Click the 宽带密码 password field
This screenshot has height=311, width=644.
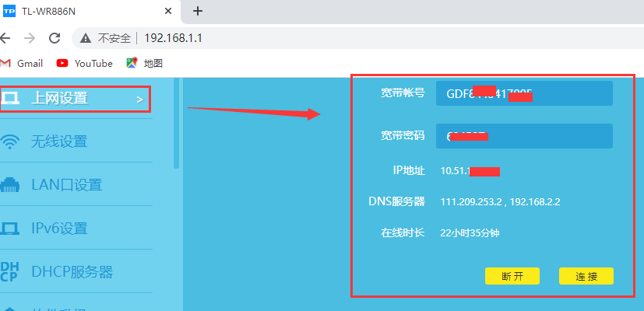524,136
